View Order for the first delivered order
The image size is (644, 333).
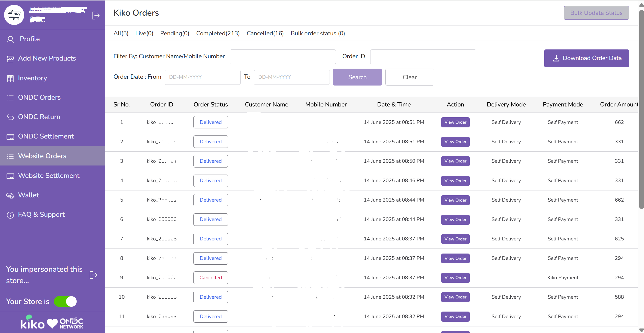455,122
